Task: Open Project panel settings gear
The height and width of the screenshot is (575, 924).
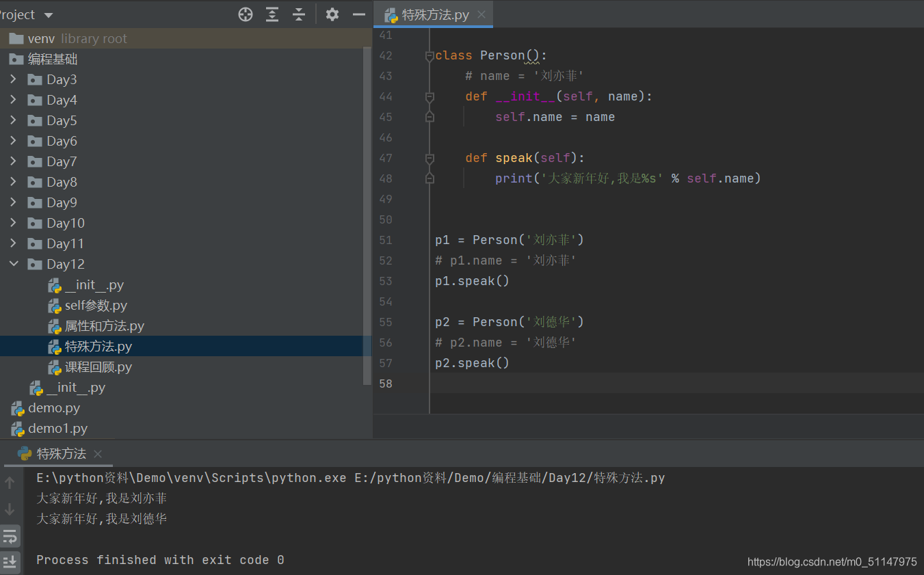Action: coord(332,14)
